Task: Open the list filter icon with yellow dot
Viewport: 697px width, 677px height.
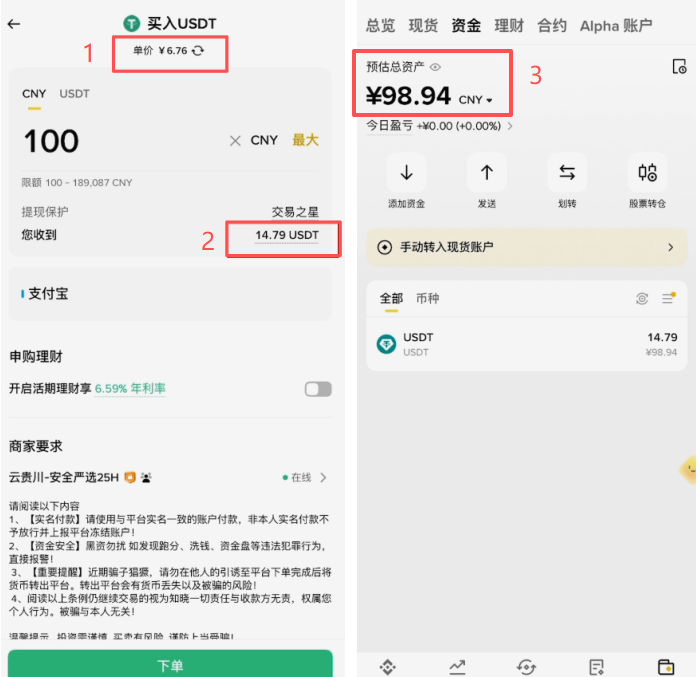Action: (668, 298)
